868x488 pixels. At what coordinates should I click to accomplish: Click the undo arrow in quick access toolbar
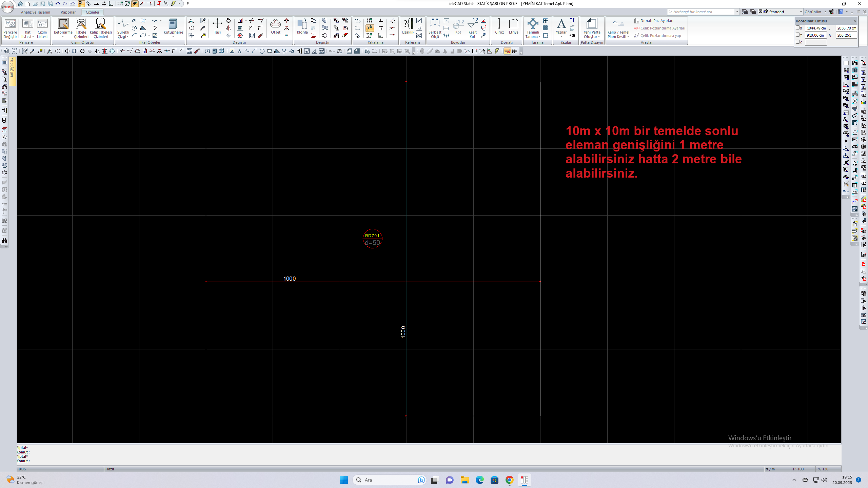(x=58, y=4)
